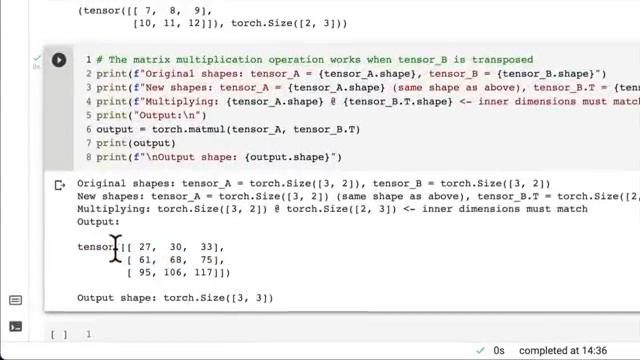Click the "0s" execution time in status bar
Image resolution: width=640 pixels, height=360 pixels.
[499, 350]
